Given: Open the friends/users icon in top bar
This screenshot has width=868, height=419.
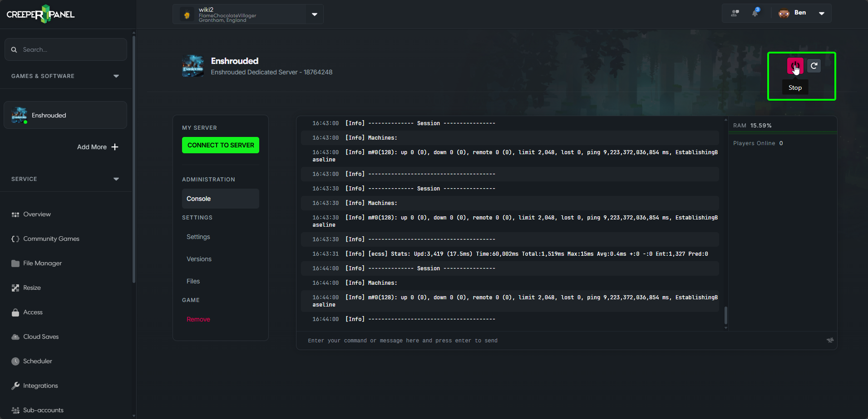Looking at the screenshot, I should (x=735, y=13).
